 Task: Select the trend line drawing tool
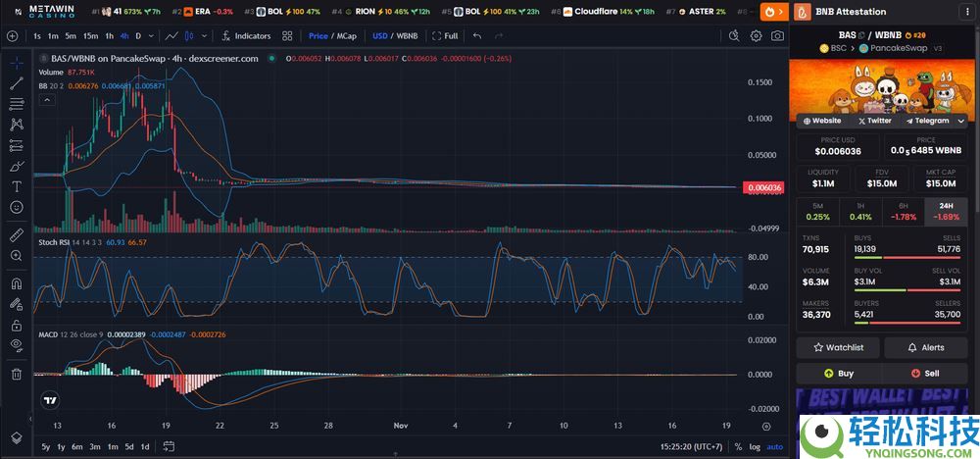(17, 83)
